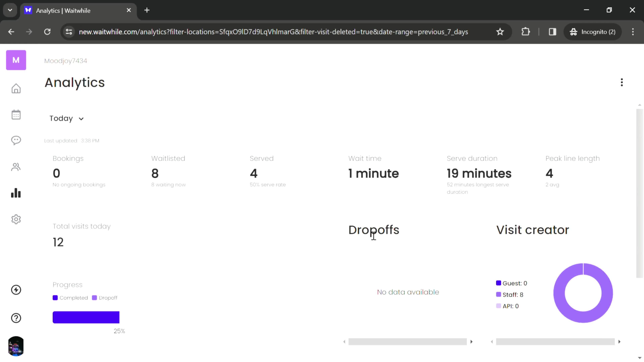Viewport: 644px width, 362px height.
Task: Open the browser extensions puzzle icon
Action: click(526, 32)
